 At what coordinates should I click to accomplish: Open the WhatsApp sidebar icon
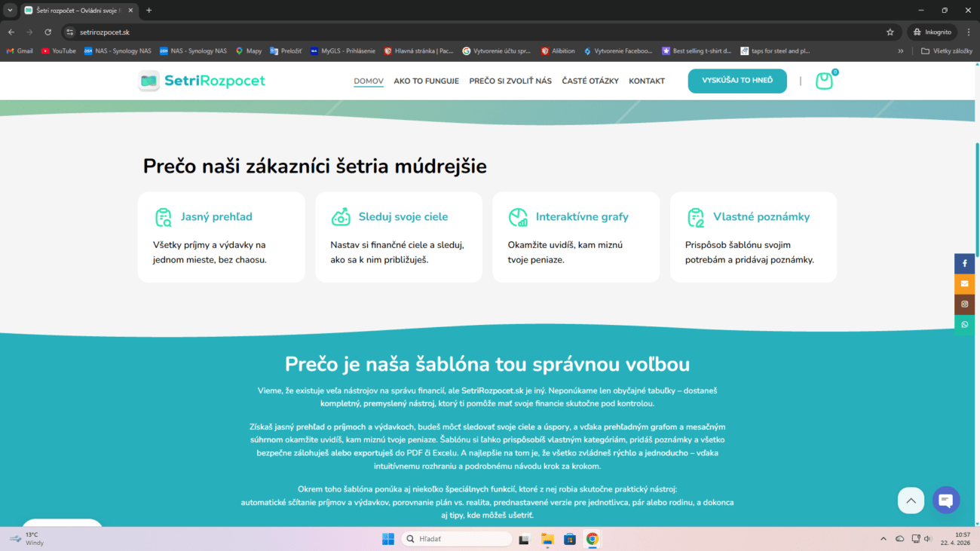[x=964, y=324]
